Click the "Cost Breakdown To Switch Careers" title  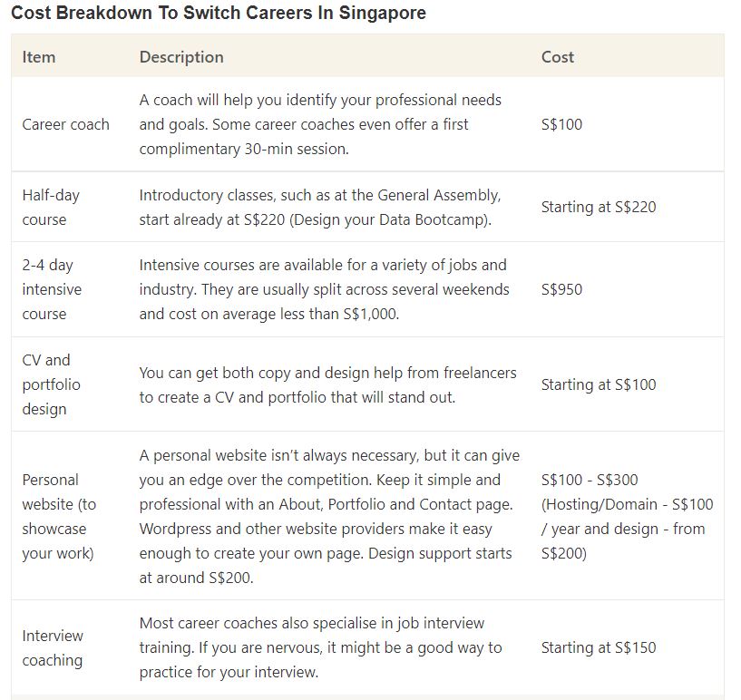pyautogui.click(x=218, y=14)
